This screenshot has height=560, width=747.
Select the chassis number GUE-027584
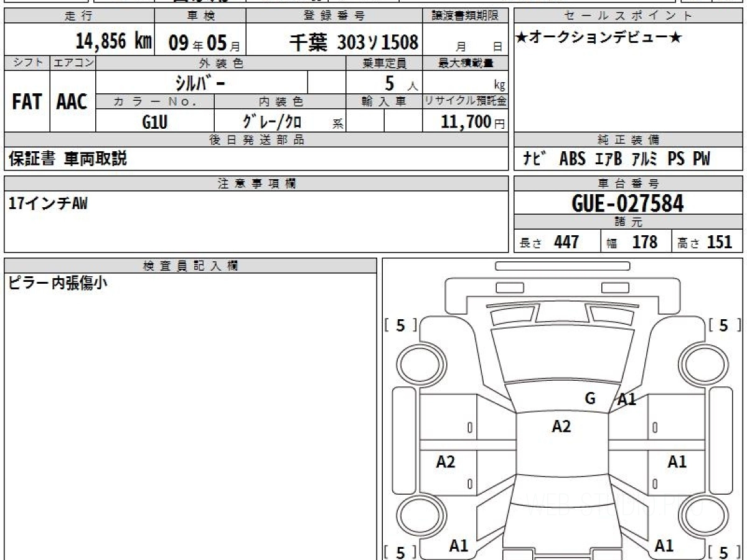627,203
